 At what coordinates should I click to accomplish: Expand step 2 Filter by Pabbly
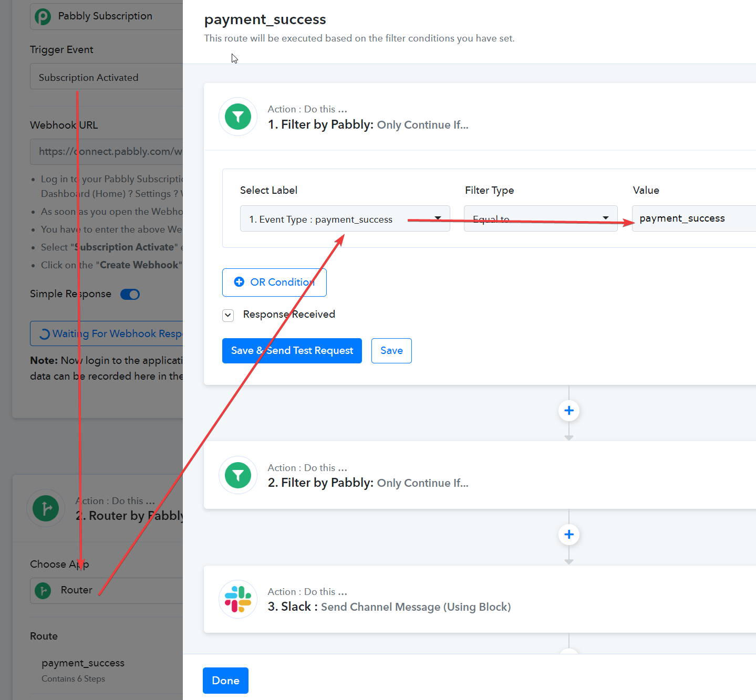pyautogui.click(x=480, y=475)
